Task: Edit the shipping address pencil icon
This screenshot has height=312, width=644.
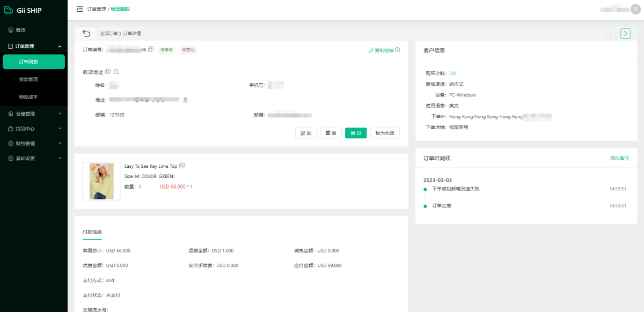Action: (x=116, y=72)
